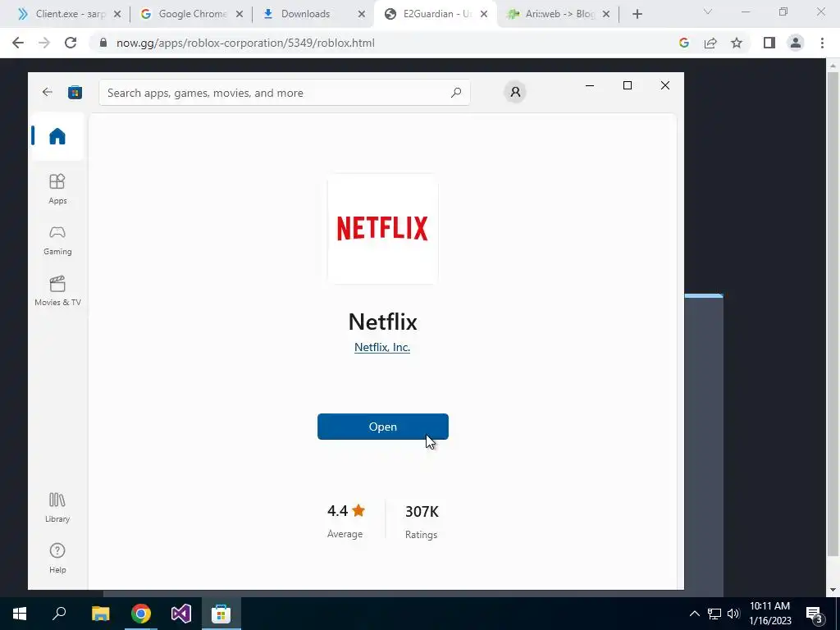Open the Store user profile icon
The image size is (840, 630).
pos(515,92)
